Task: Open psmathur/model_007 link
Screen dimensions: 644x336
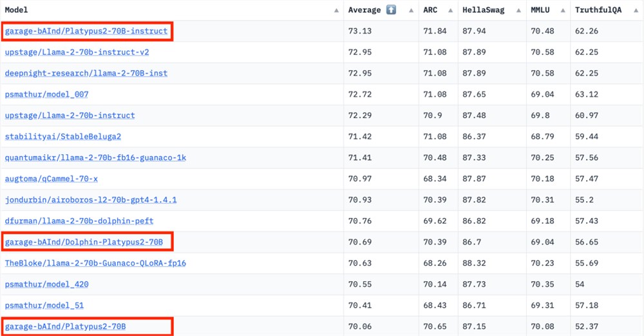Action: coord(46,95)
